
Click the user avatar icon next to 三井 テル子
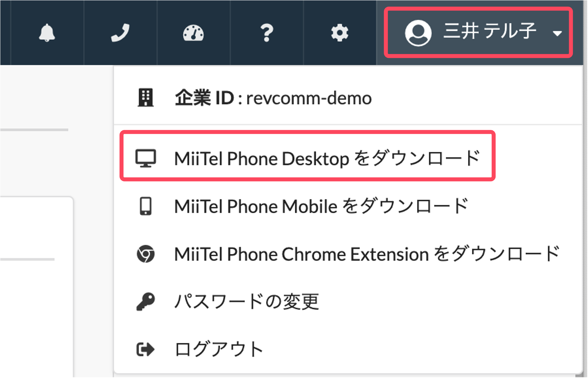tap(418, 33)
